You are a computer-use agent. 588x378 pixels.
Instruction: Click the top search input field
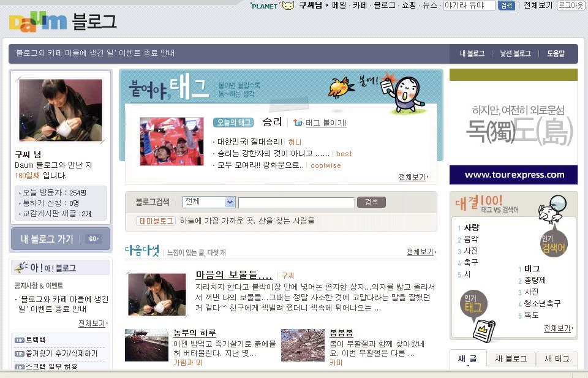(469, 6)
